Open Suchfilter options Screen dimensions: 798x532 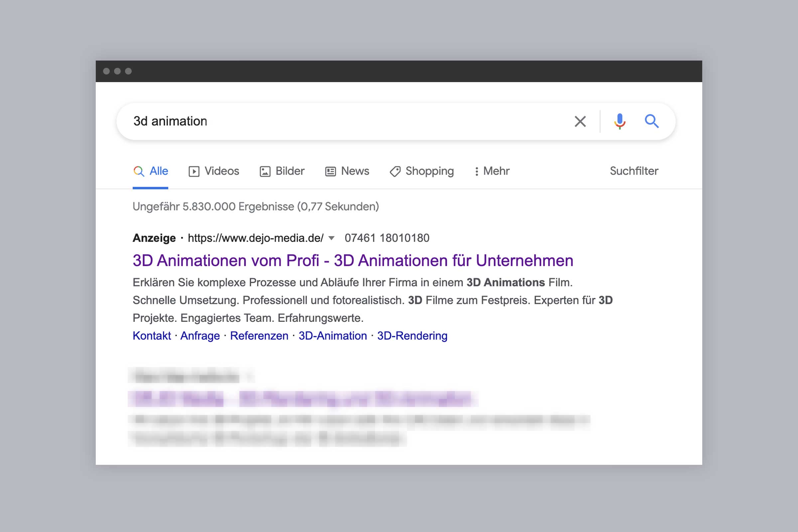[x=634, y=171]
